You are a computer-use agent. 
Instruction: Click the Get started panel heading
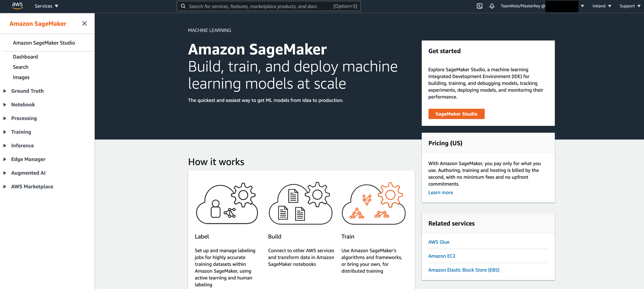pyautogui.click(x=444, y=51)
